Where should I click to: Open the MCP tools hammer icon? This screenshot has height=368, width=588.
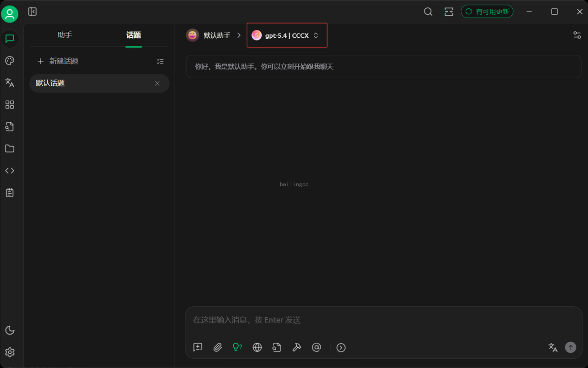coord(297,347)
